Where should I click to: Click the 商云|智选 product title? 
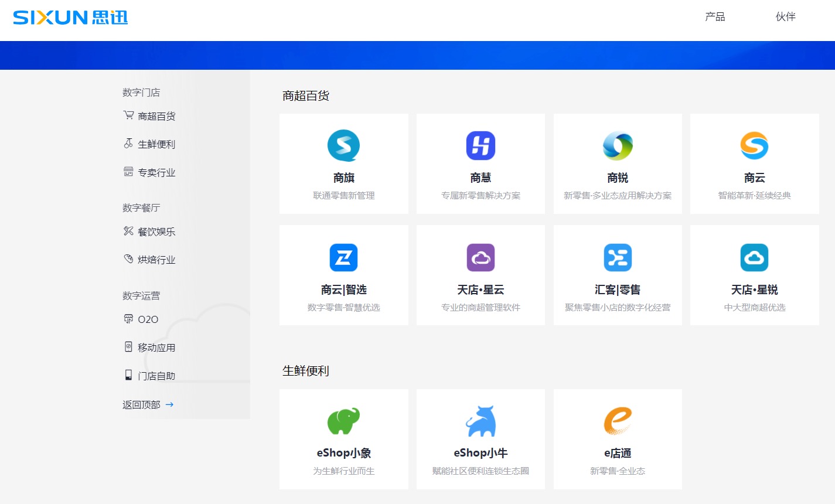pos(344,290)
